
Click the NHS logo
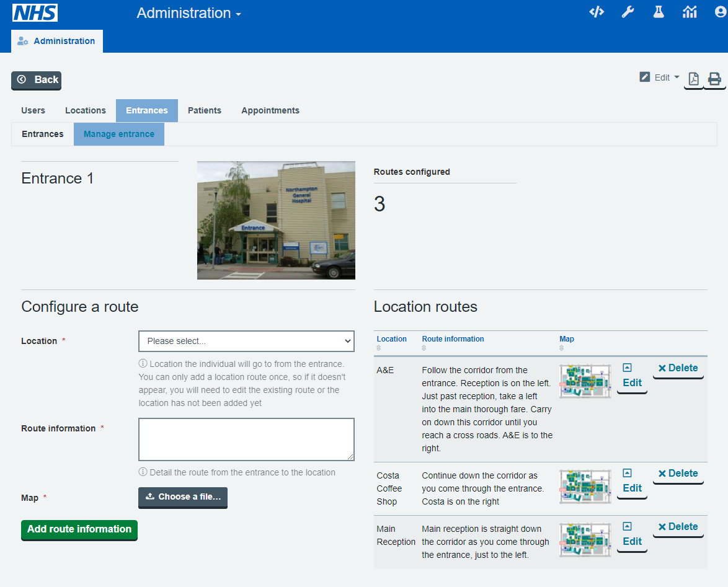click(35, 13)
